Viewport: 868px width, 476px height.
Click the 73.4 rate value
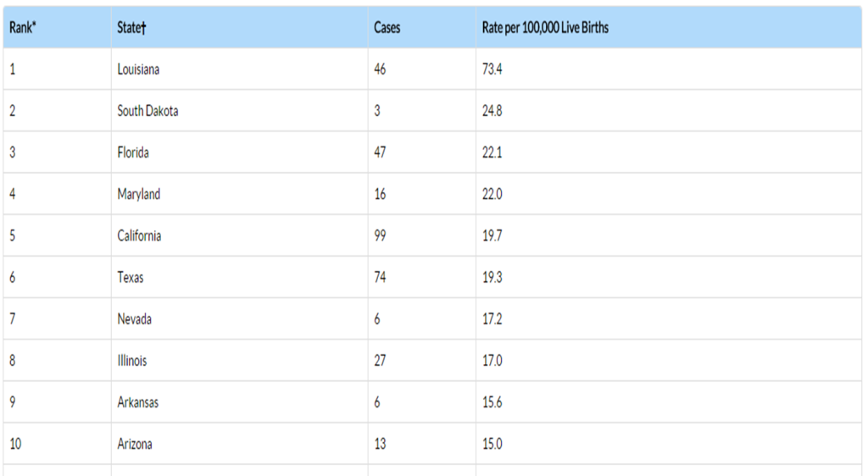(492, 69)
